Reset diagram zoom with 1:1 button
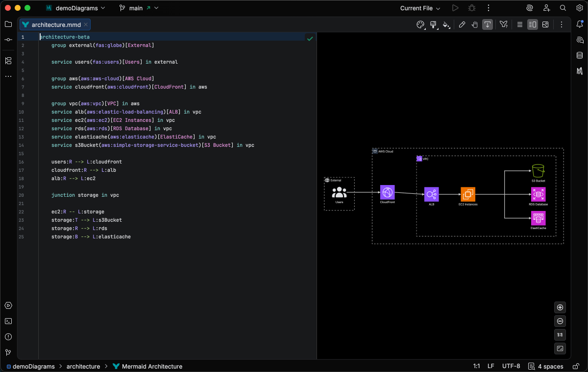The height and width of the screenshot is (372, 588). pos(561,335)
